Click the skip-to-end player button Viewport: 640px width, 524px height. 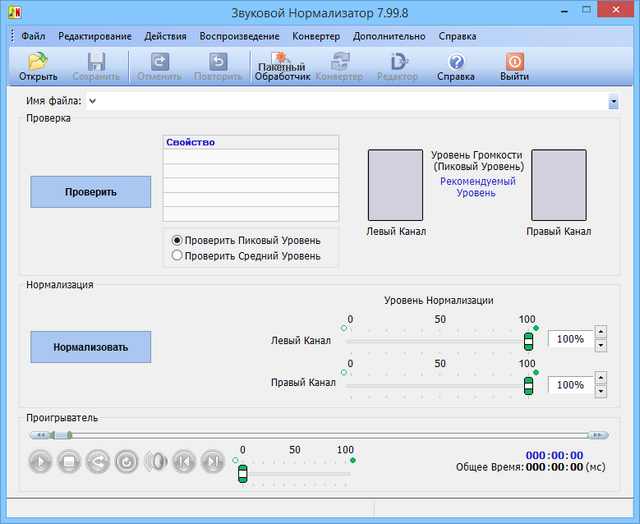click(212, 461)
